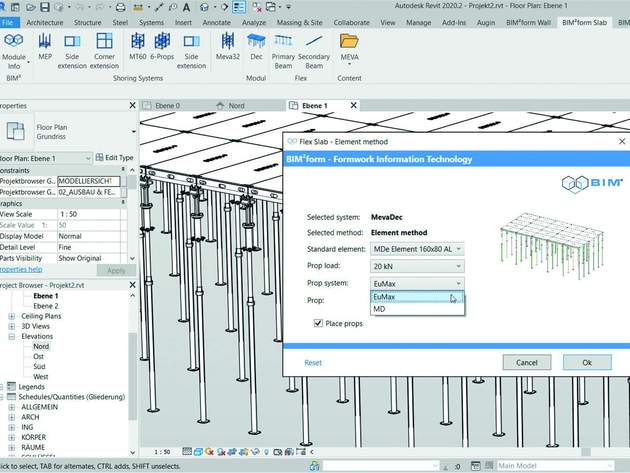Select the Ost elevation in Project Browser
This screenshot has width=630, height=473.
(39, 356)
